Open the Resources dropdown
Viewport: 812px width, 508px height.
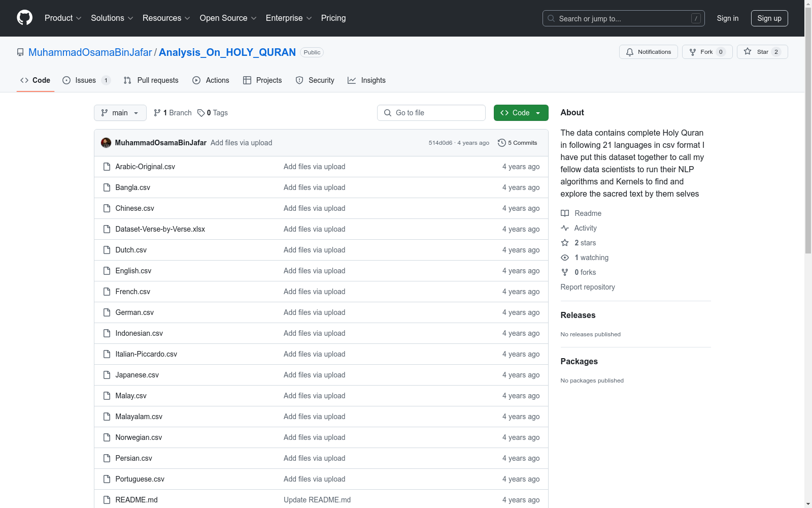click(x=166, y=18)
